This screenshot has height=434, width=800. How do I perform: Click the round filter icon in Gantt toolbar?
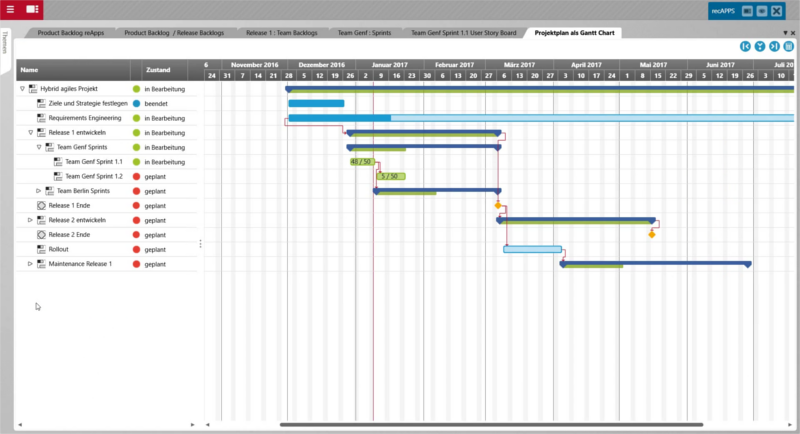[760, 46]
